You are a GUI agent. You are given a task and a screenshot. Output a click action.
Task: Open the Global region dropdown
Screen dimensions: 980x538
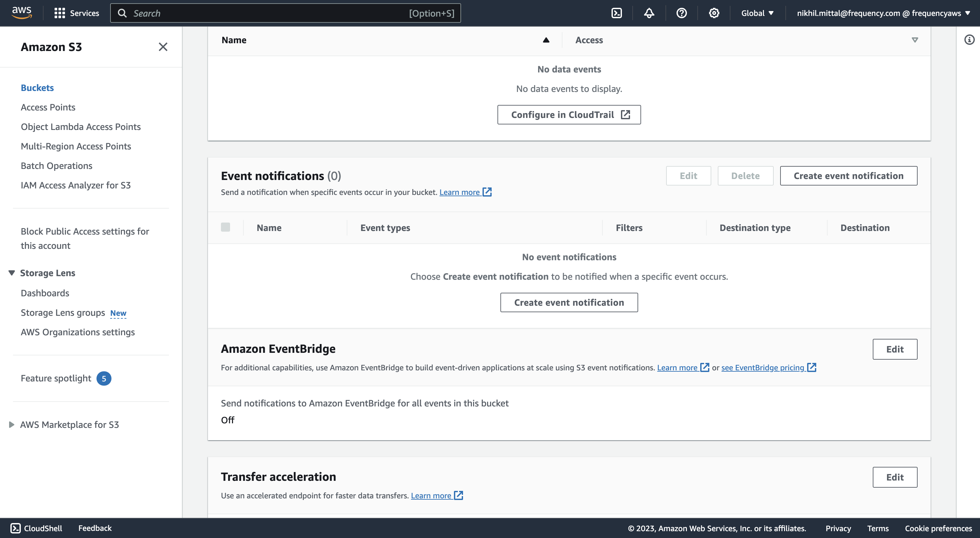tap(757, 13)
